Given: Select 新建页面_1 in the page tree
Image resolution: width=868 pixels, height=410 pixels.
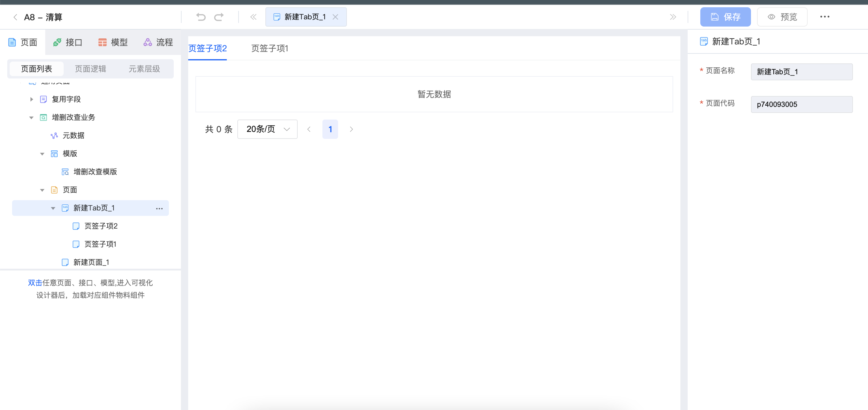Looking at the screenshot, I should click(x=91, y=263).
